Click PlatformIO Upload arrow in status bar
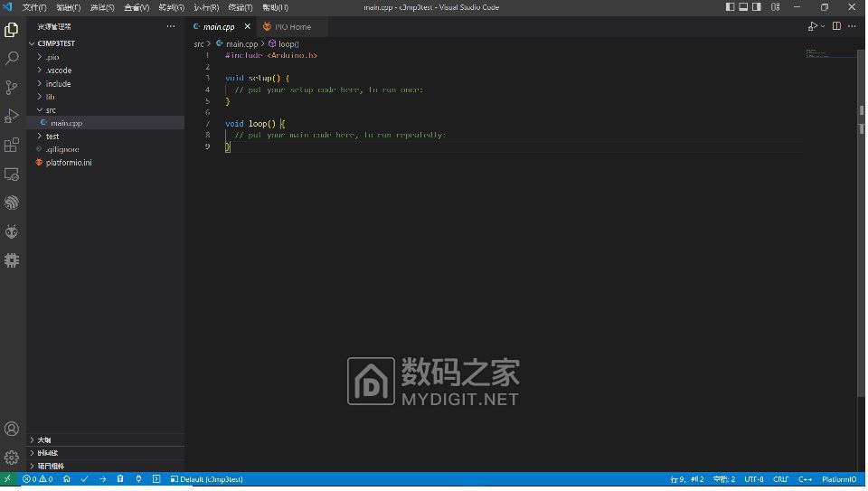This screenshot has width=868, height=491. [102, 479]
